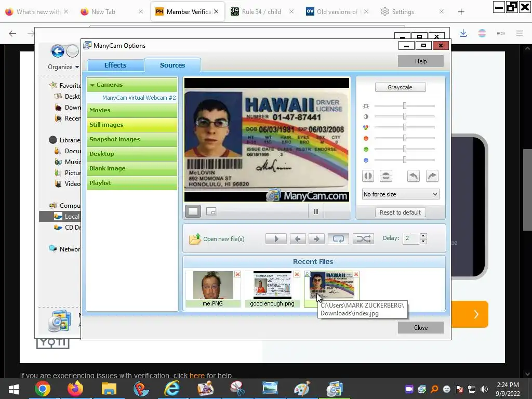Increase the Delay value with the up arrow

click(x=423, y=236)
